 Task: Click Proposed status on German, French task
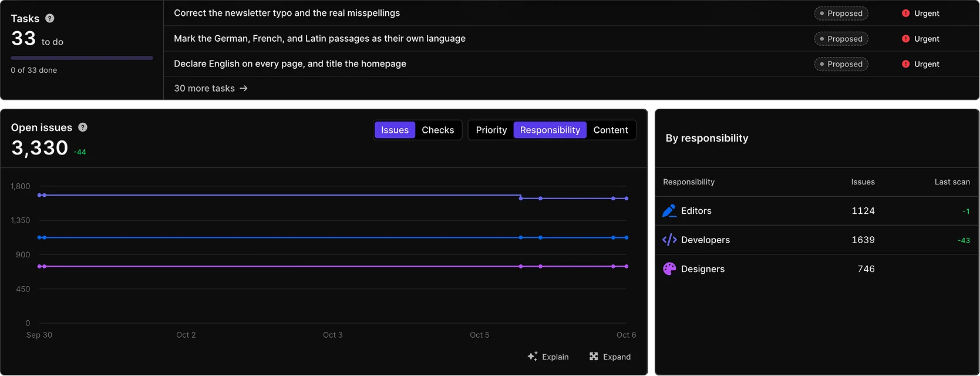pos(841,39)
